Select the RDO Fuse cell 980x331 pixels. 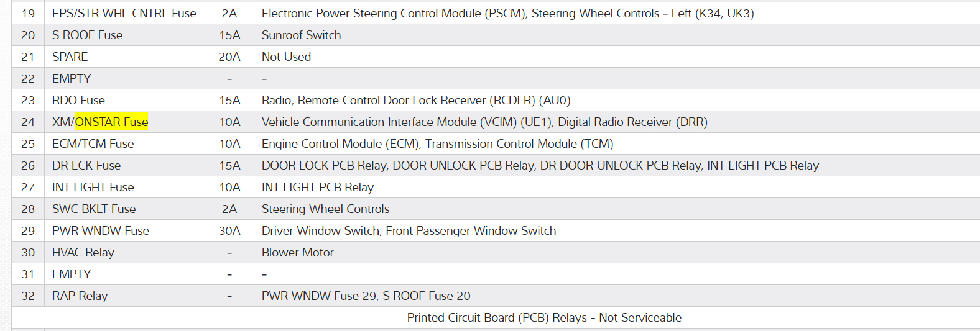[78, 100]
